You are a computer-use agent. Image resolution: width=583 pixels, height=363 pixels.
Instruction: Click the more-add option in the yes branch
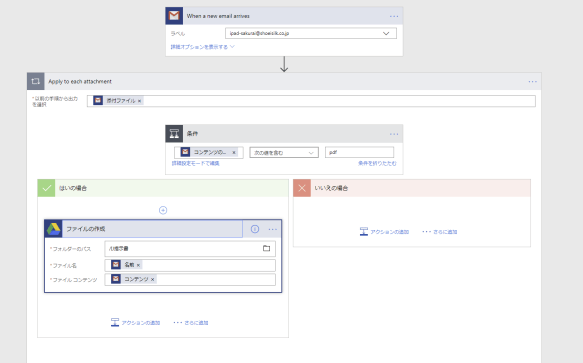pos(191,322)
